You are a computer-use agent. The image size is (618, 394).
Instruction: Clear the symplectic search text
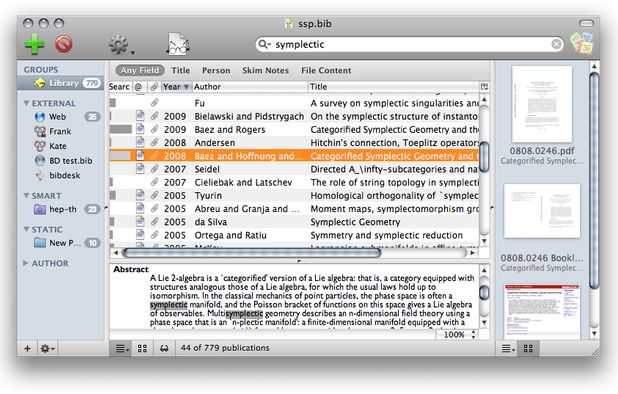tap(556, 44)
